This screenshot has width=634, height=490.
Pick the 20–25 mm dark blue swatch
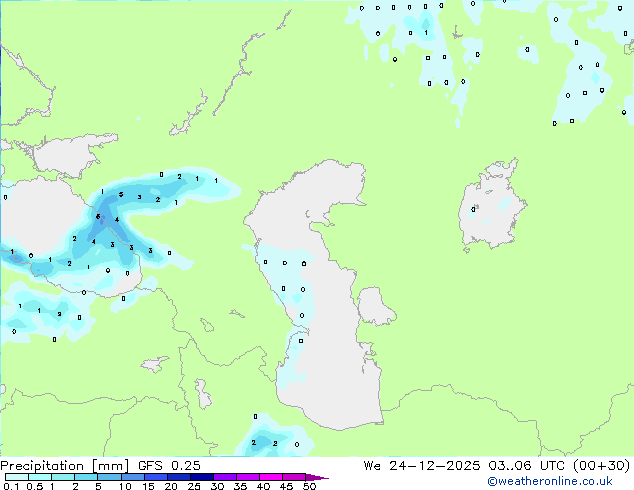coord(178,477)
